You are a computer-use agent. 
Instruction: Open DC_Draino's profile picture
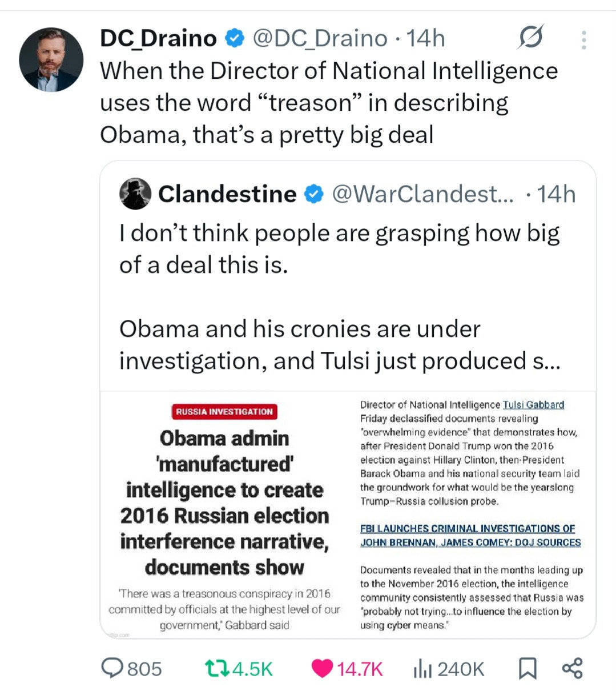click(51, 59)
